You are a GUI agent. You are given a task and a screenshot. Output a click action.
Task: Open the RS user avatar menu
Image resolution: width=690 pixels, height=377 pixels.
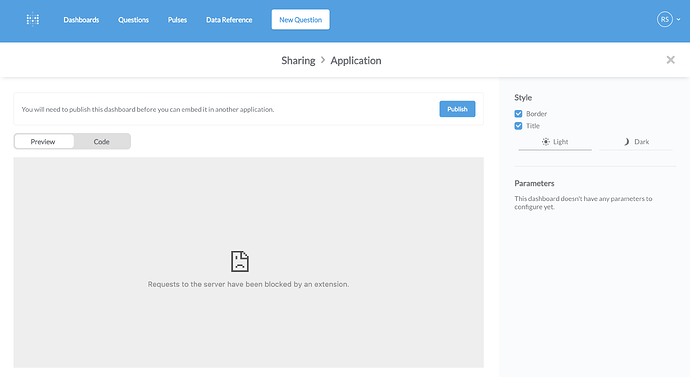(x=664, y=19)
